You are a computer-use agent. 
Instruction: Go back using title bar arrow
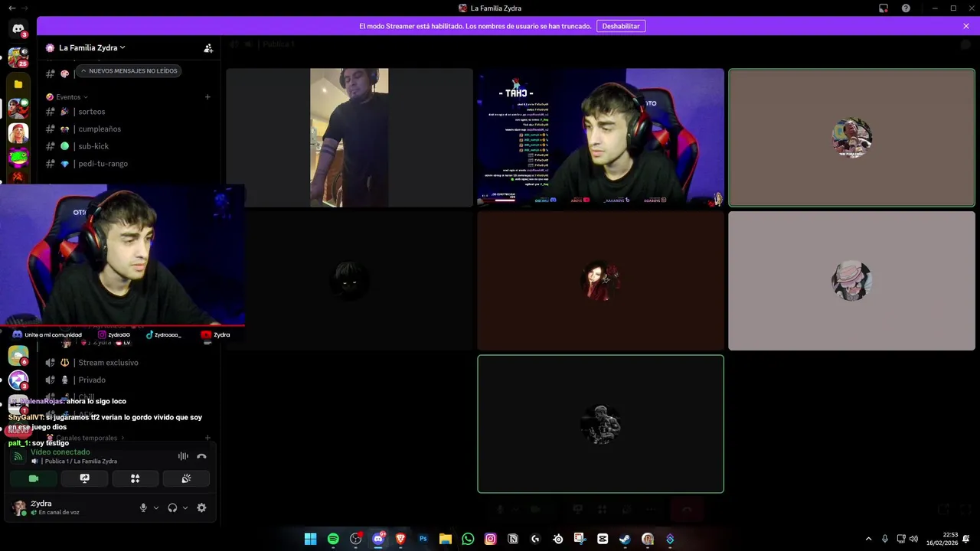pyautogui.click(x=11, y=8)
